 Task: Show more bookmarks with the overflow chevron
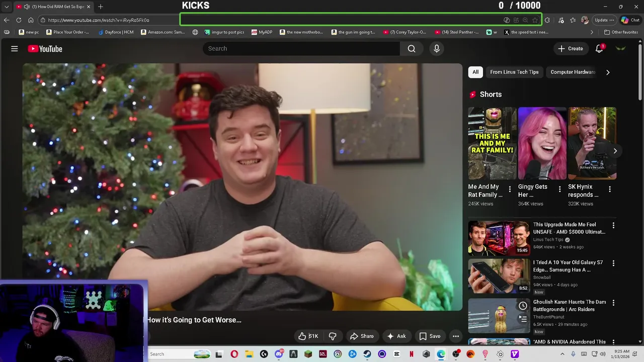592,32
